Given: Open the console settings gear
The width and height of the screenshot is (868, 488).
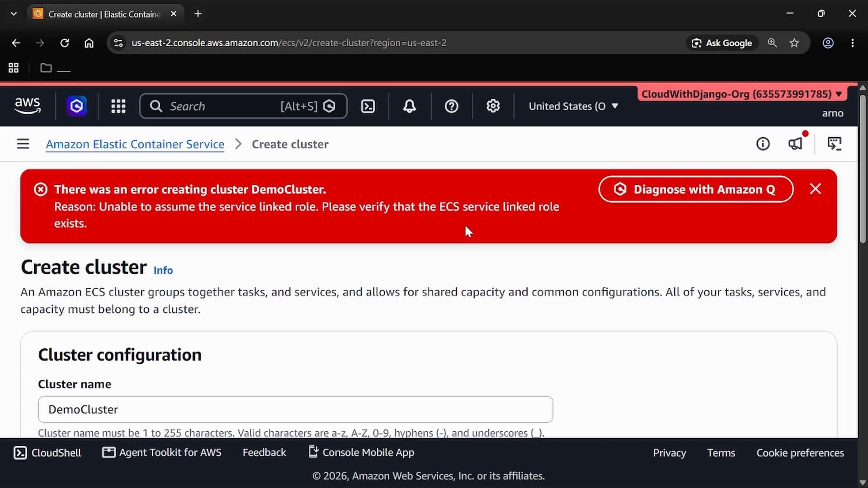Looking at the screenshot, I should point(493,106).
